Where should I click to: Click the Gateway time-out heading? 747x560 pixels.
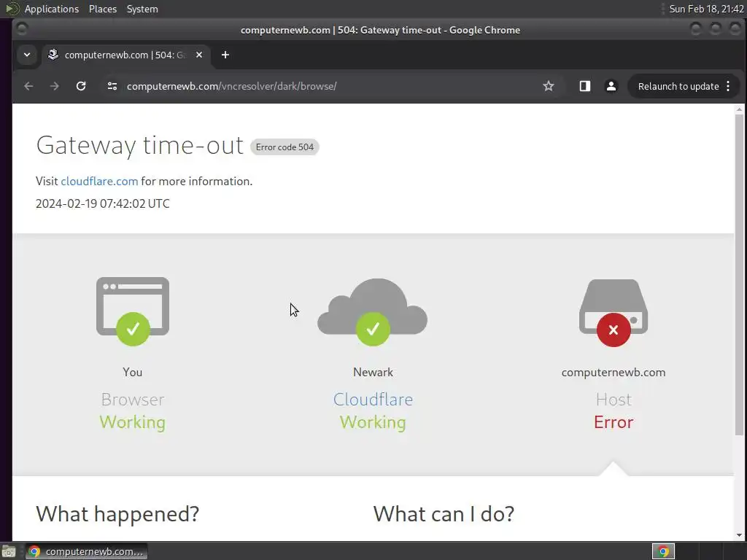click(x=139, y=145)
